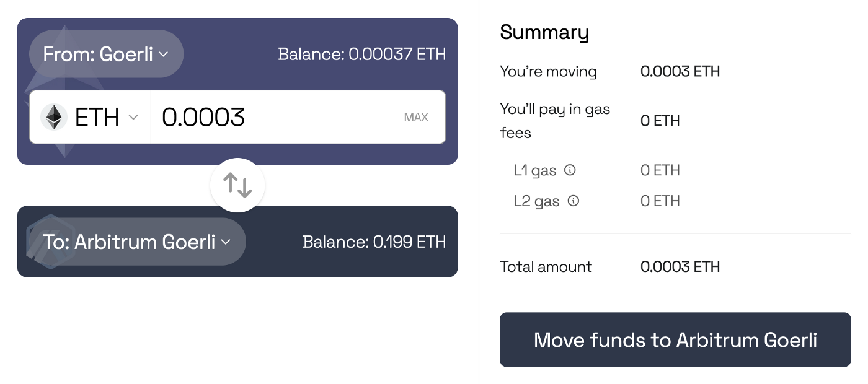The height and width of the screenshot is (384, 868).
Task: Click the gas fees 0 ETH value
Action: [660, 121]
